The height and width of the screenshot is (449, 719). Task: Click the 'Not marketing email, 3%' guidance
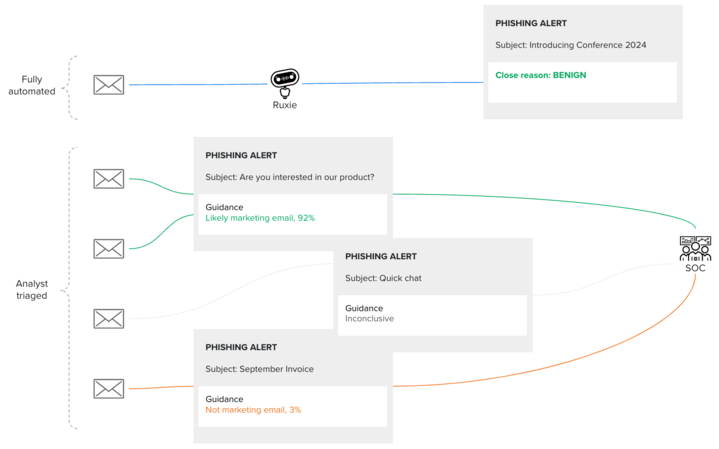[x=253, y=410]
